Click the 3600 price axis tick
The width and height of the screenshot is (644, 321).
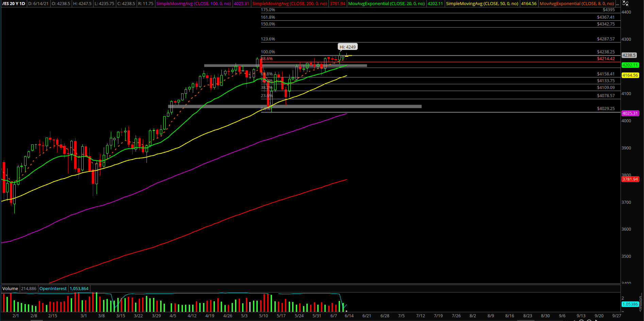click(x=626, y=229)
